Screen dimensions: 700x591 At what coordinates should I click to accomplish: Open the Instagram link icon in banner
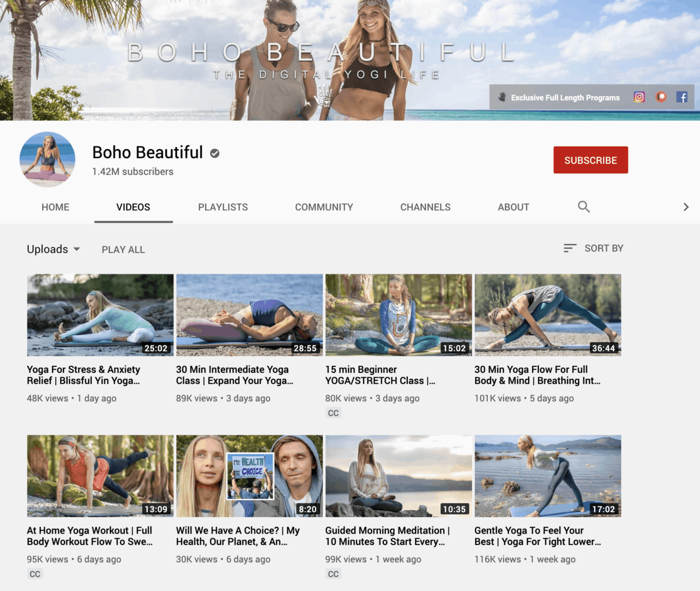pyautogui.click(x=639, y=97)
